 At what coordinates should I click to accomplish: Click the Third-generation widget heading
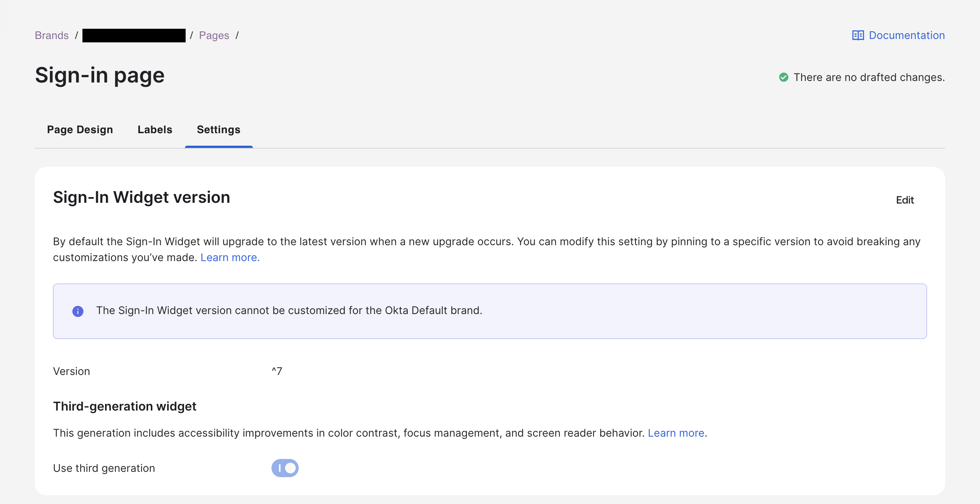pyautogui.click(x=125, y=406)
